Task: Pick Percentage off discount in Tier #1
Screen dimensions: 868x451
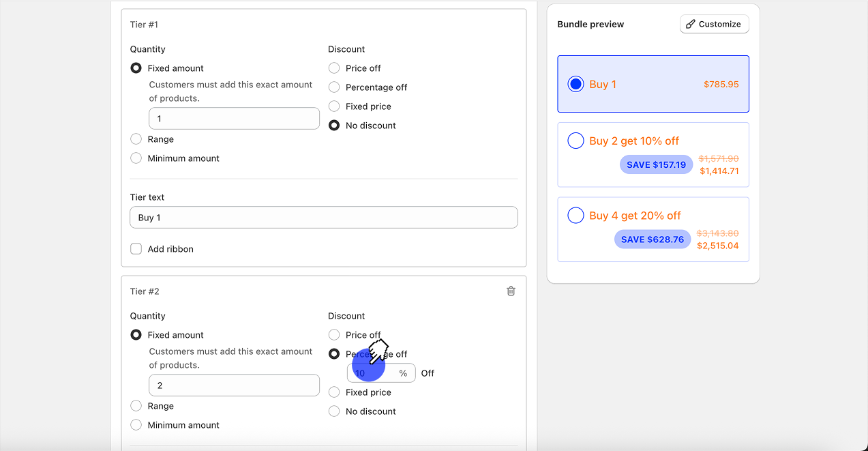Action: (x=334, y=87)
